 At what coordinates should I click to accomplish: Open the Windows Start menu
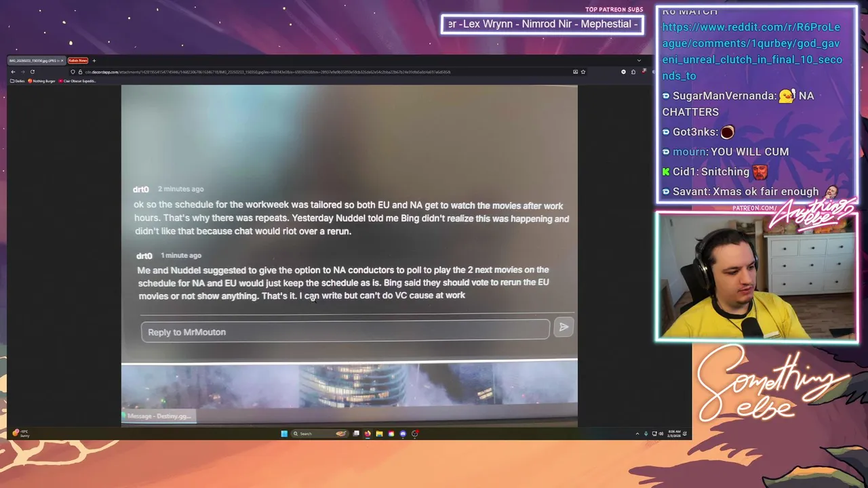284,434
